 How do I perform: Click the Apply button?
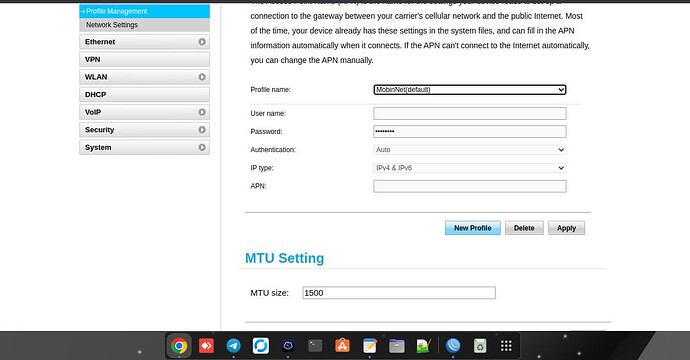point(566,228)
